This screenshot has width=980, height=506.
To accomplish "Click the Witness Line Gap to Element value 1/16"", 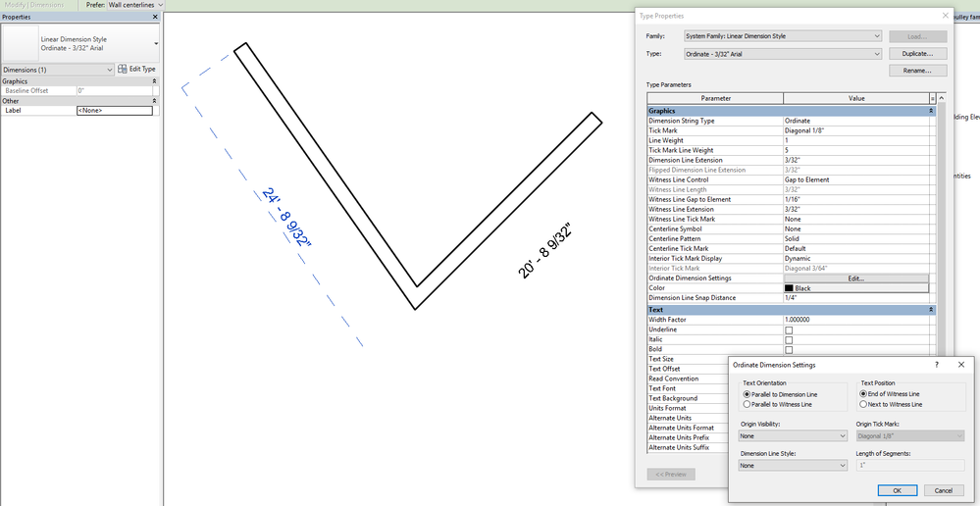I will pos(856,199).
